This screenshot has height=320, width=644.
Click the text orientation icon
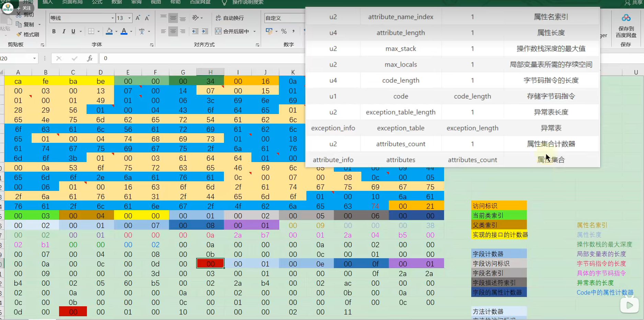tap(195, 18)
